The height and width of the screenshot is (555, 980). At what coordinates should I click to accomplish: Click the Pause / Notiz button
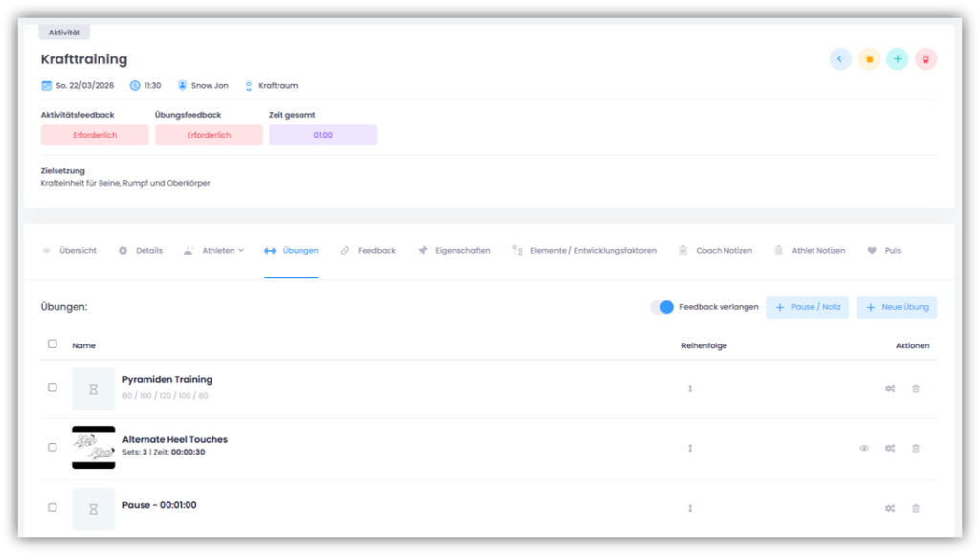click(x=807, y=307)
